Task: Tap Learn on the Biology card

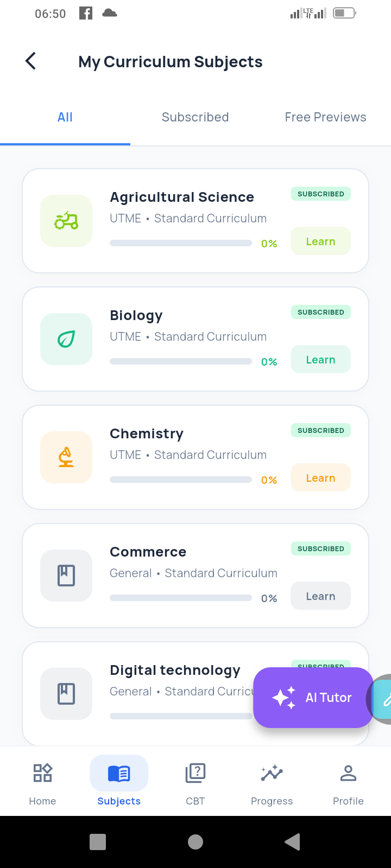Action: tap(320, 360)
